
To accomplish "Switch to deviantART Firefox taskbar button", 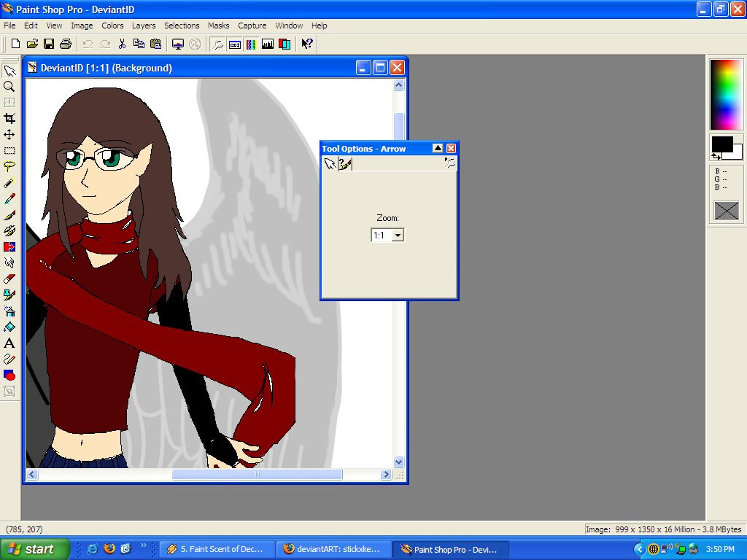I will pos(335,549).
